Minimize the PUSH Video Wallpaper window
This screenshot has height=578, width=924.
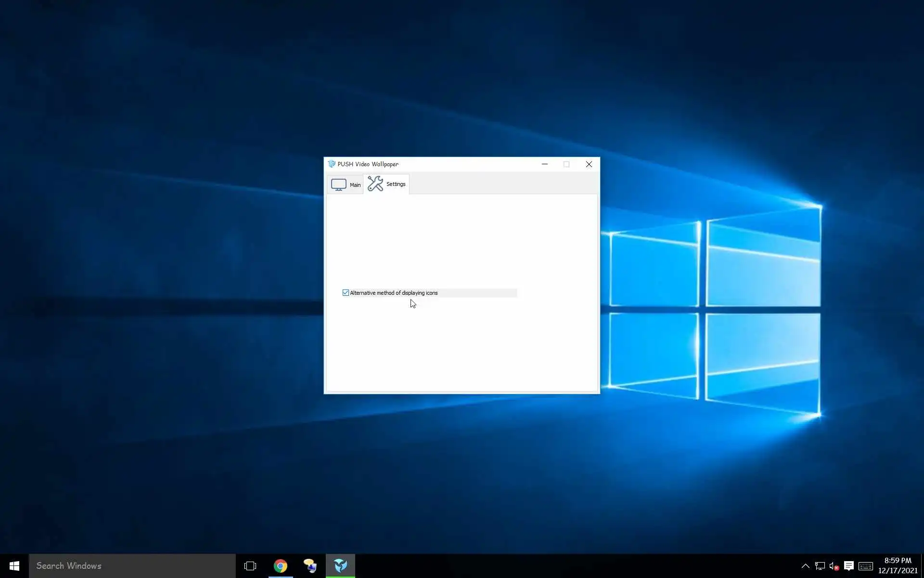(544, 164)
